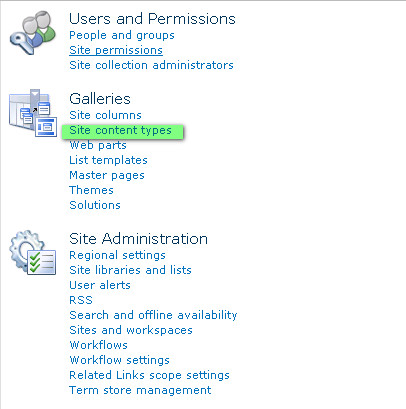Screen dimensions: 406x409
Task: Open Web parts gallery
Action: click(98, 145)
